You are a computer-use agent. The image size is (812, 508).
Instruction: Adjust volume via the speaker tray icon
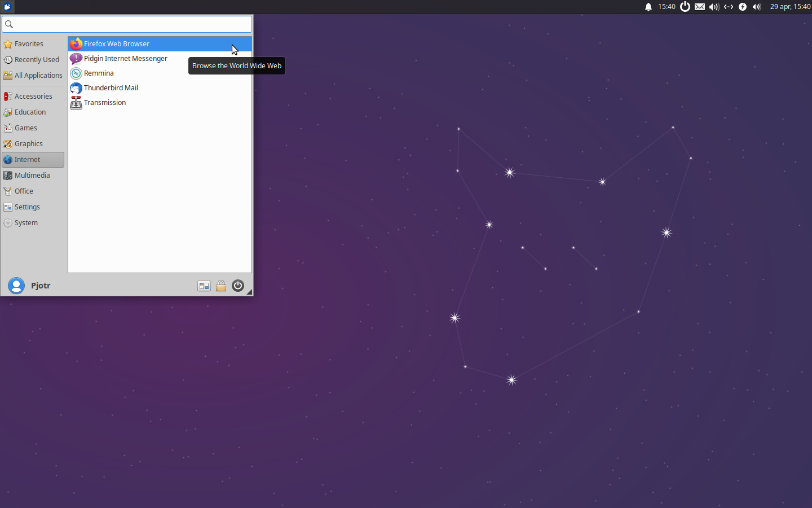tap(714, 7)
